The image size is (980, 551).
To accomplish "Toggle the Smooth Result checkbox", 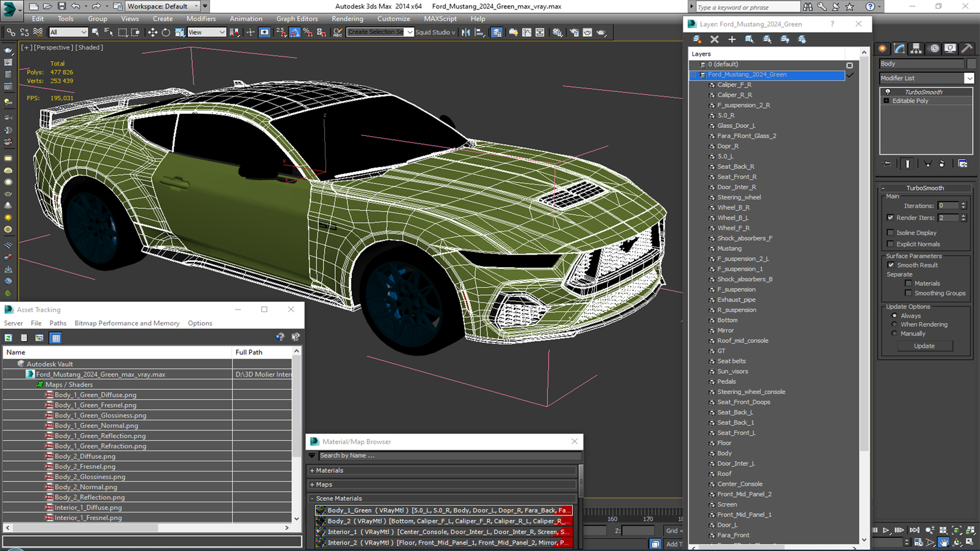I will 891,265.
